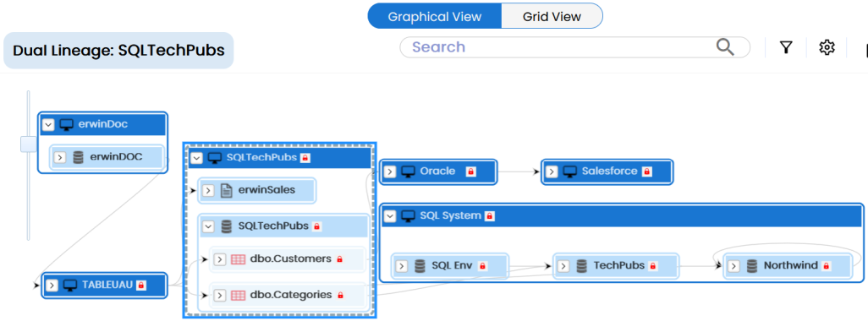Expand the Northwind environment node

click(734, 266)
